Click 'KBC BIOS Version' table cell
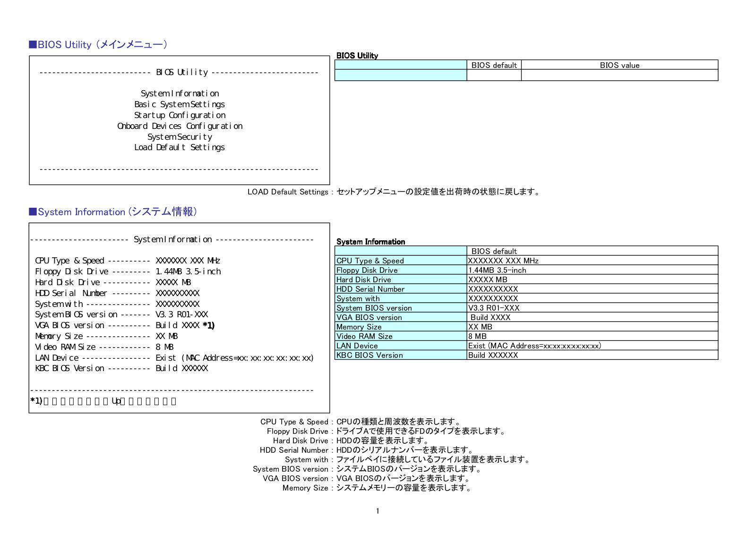The height and width of the screenshot is (534, 756). [401, 355]
